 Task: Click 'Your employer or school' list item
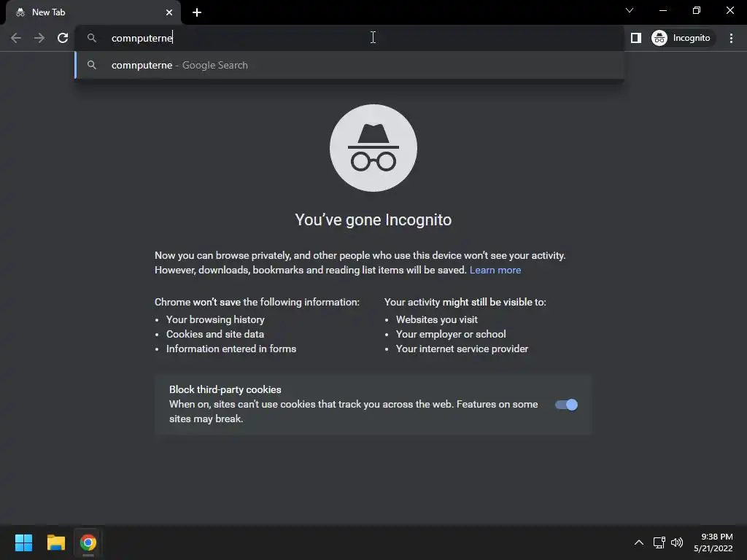451,334
